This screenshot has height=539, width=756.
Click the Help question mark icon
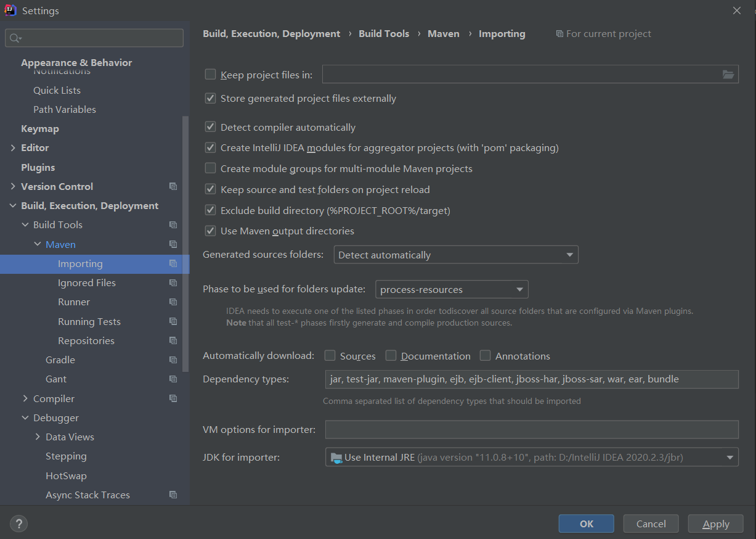point(18,524)
